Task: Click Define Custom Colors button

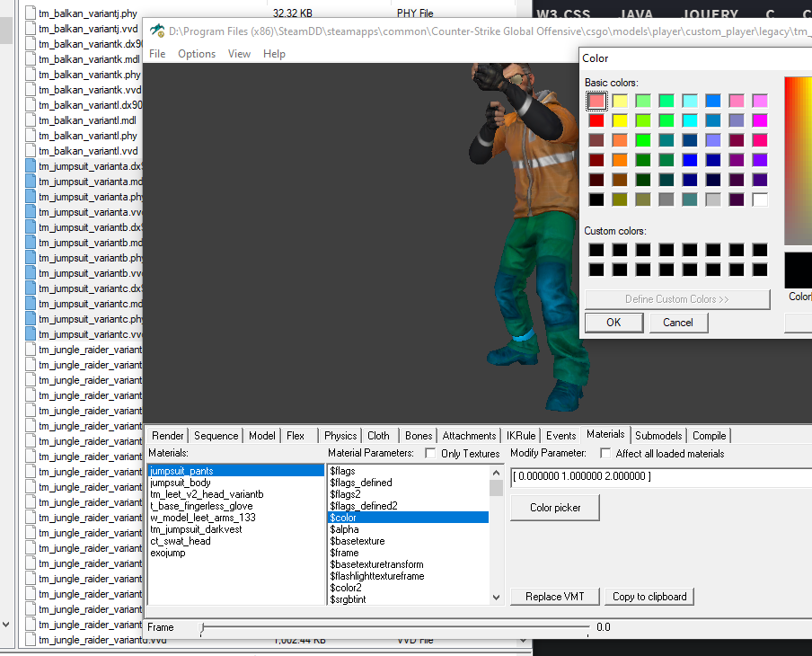Action: tap(677, 299)
